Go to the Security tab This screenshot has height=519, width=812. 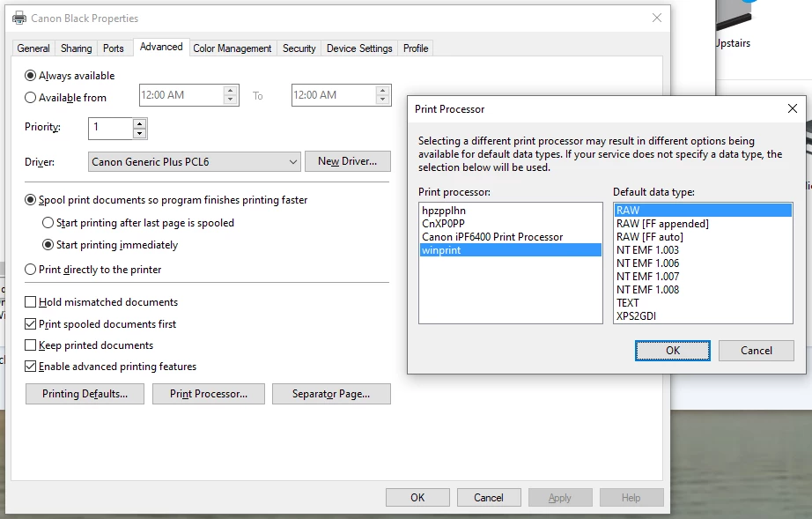299,48
